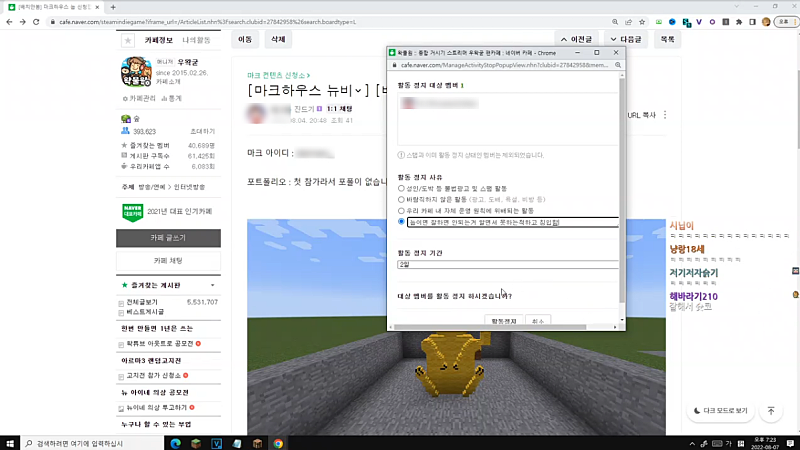Click the popup vertical scrollbar

click(621, 189)
